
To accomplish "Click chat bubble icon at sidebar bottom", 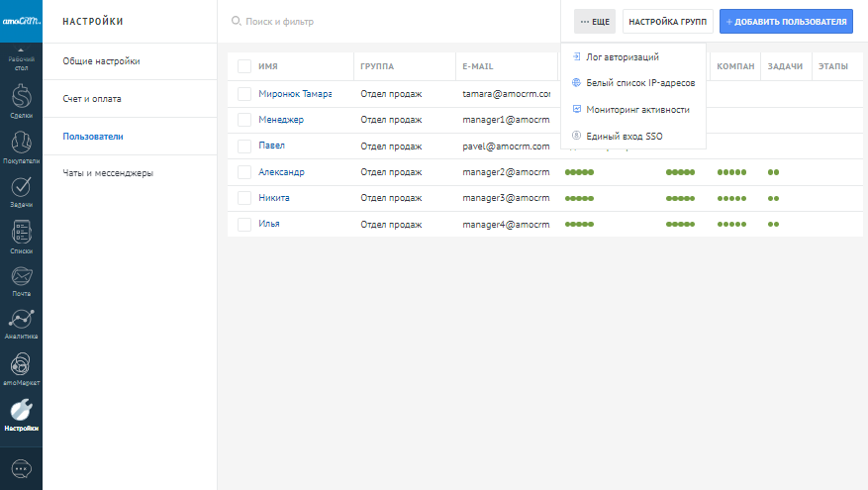I will pos(21,468).
